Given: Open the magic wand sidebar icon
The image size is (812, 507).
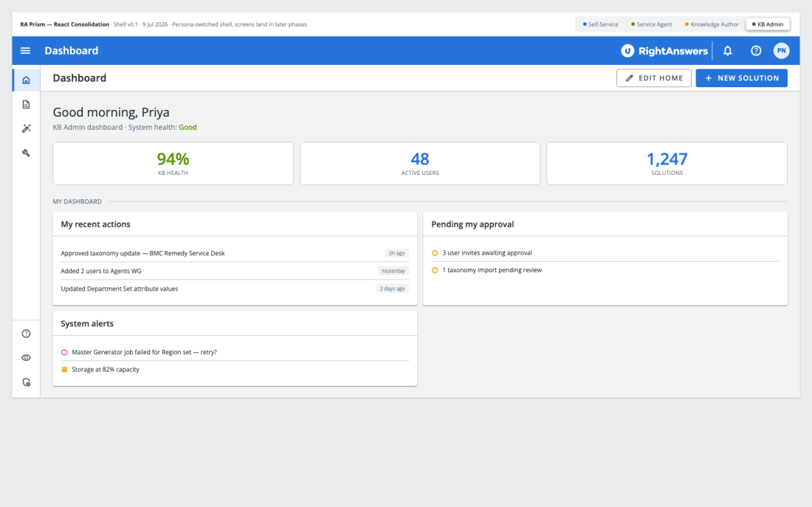Looking at the screenshot, I should click(x=27, y=128).
